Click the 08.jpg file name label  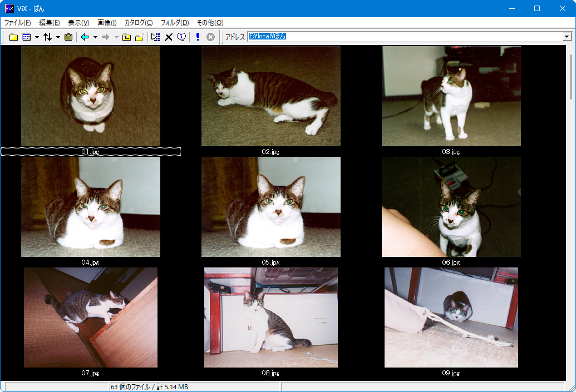[x=270, y=373]
